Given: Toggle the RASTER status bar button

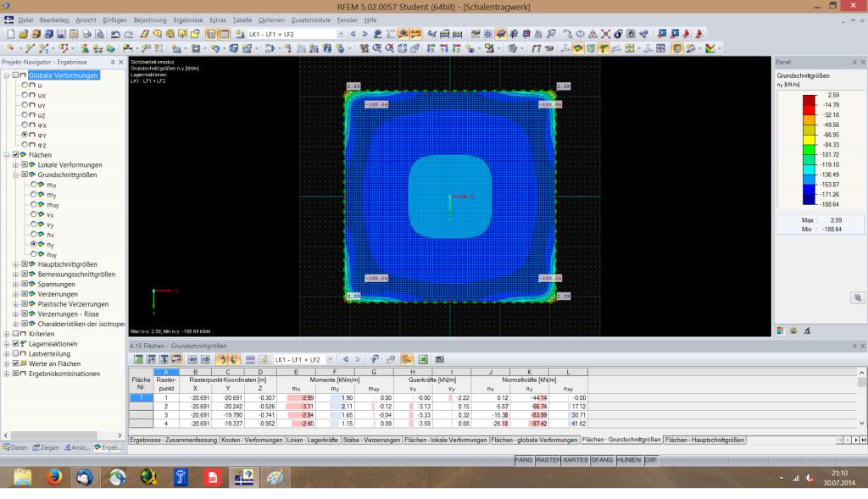Looking at the screenshot, I should coord(548,460).
